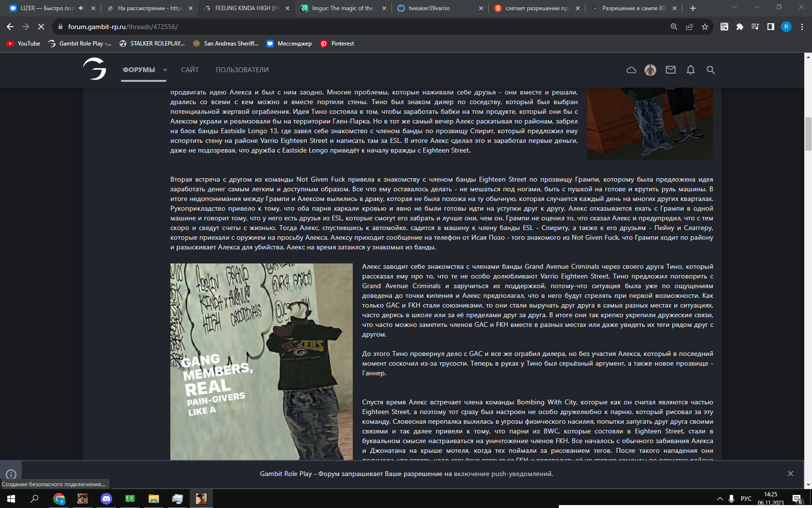Screen dimensions: 812x508
Task: Open the Chrome extensions puzzle icon
Action: 739,27
